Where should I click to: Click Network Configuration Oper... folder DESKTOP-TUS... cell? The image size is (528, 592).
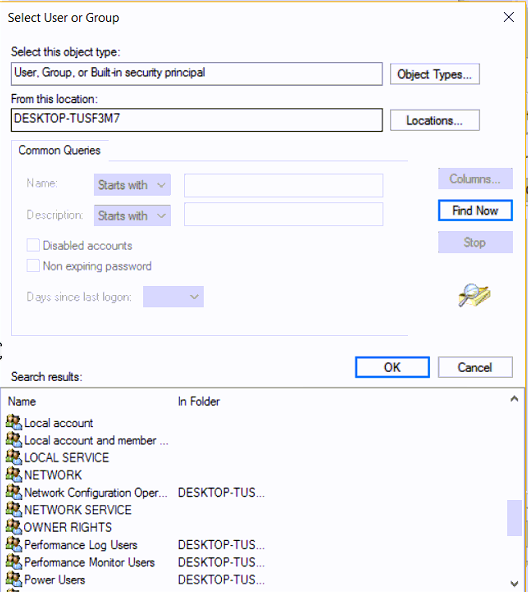[221, 492]
